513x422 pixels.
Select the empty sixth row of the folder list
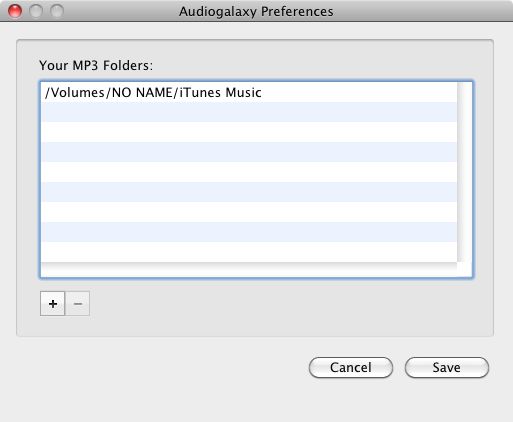pos(249,192)
